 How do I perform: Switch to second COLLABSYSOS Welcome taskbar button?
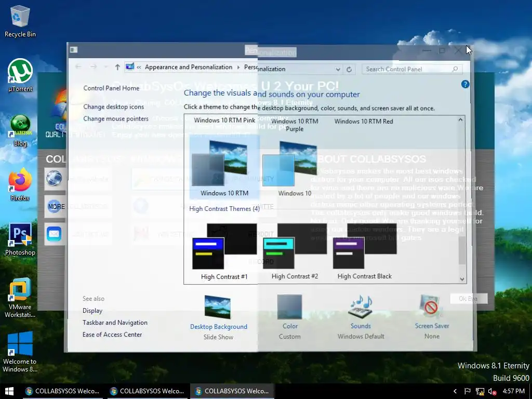[x=147, y=391]
